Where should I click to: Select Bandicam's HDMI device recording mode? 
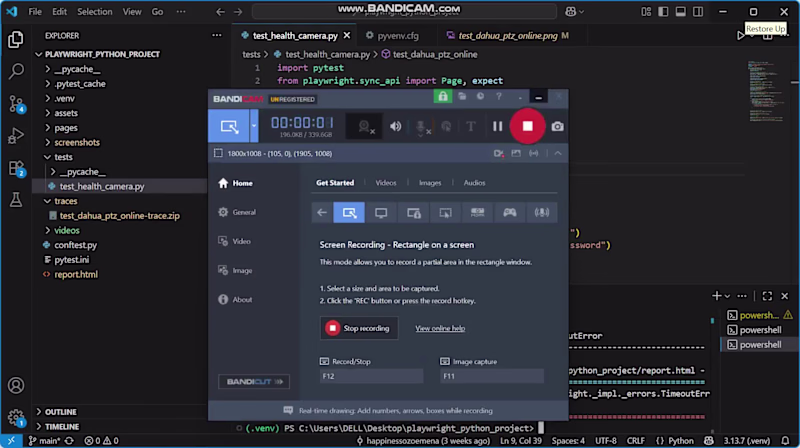point(478,212)
